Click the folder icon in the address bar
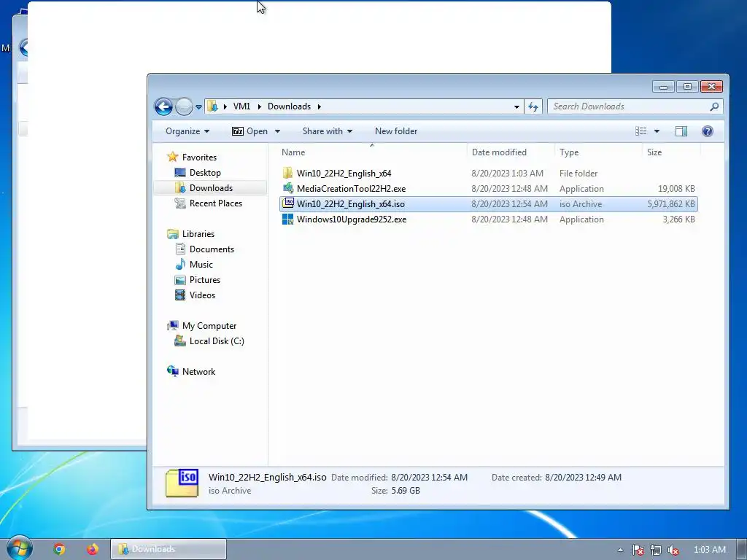This screenshot has width=747, height=560. (213, 106)
